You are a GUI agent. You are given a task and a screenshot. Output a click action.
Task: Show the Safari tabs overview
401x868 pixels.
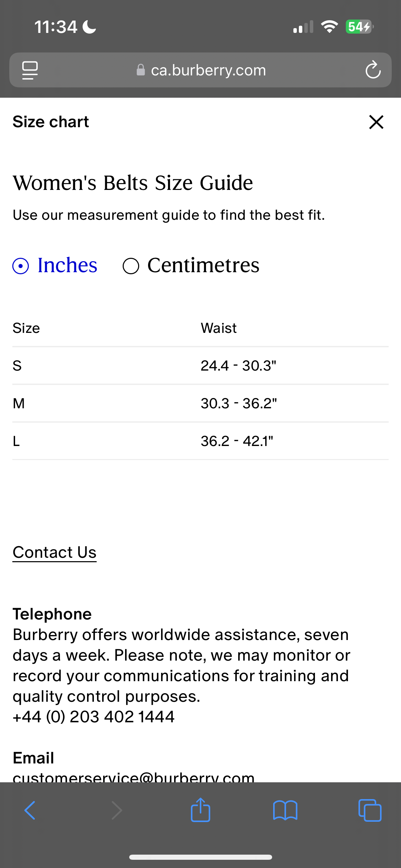point(369,810)
